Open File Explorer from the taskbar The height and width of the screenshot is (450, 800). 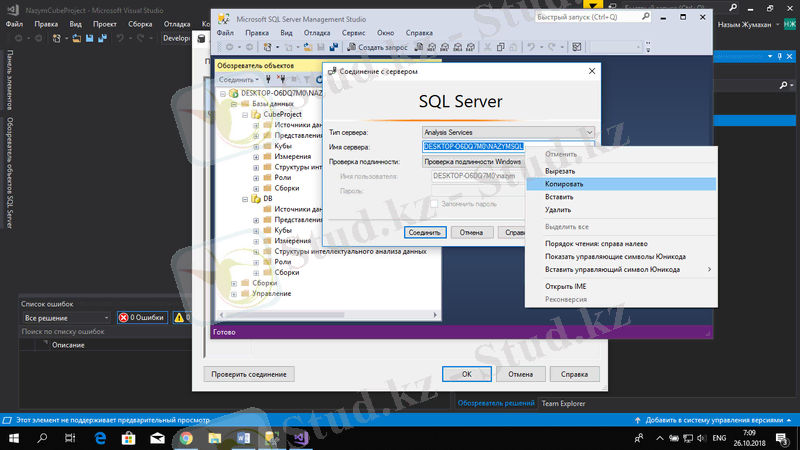click(x=214, y=438)
